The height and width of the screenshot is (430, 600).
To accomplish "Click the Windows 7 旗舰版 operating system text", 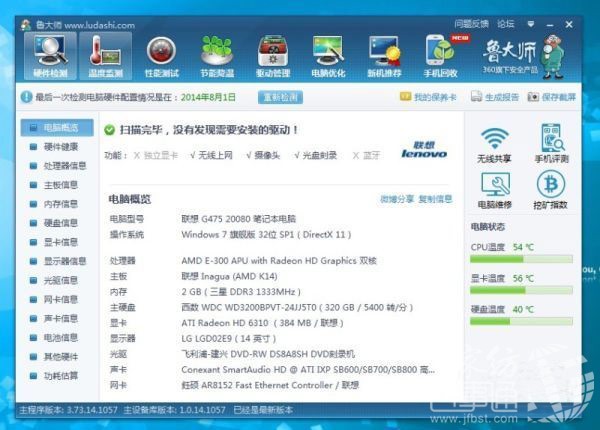I will 266,235.
